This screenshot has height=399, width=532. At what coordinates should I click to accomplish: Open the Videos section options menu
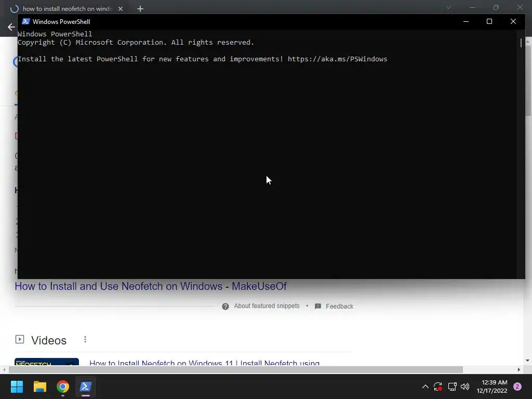[x=85, y=339]
